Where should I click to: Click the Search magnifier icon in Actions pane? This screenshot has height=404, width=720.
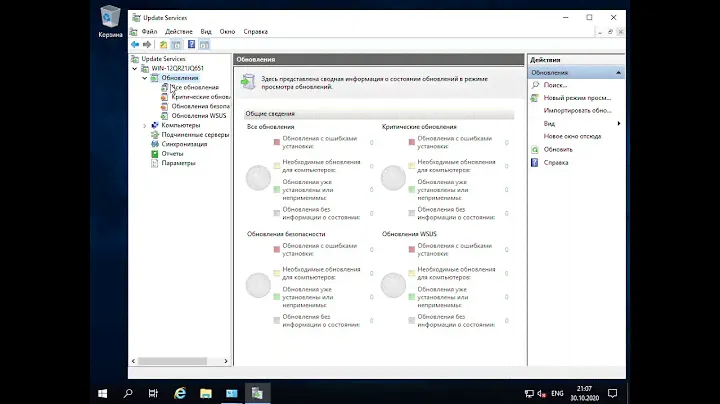pos(535,86)
